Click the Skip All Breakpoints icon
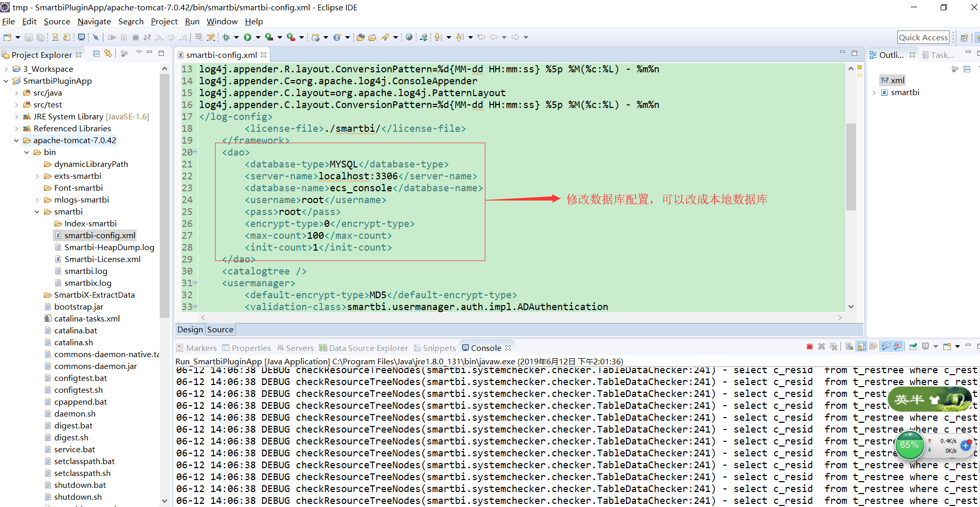 96,37
